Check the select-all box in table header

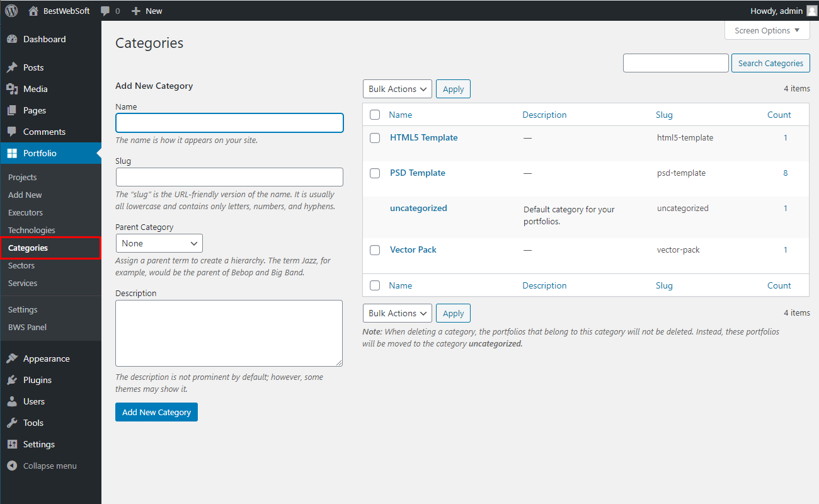click(x=375, y=115)
